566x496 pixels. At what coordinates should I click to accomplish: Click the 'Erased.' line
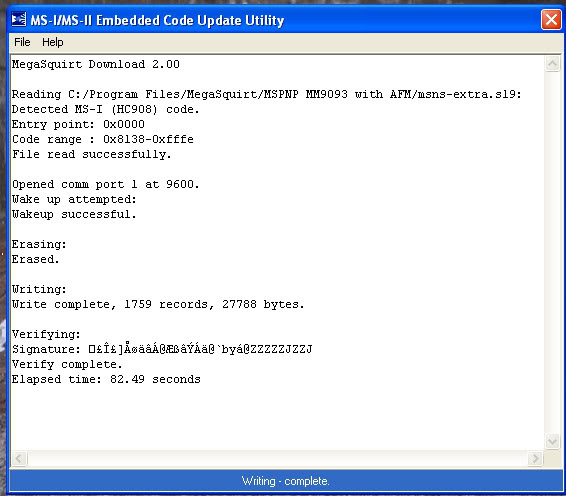[35, 260]
